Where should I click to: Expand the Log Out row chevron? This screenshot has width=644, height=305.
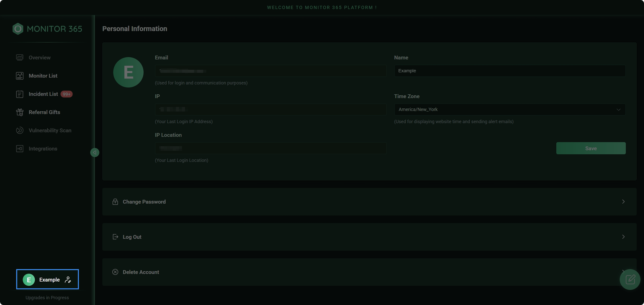tap(623, 237)
